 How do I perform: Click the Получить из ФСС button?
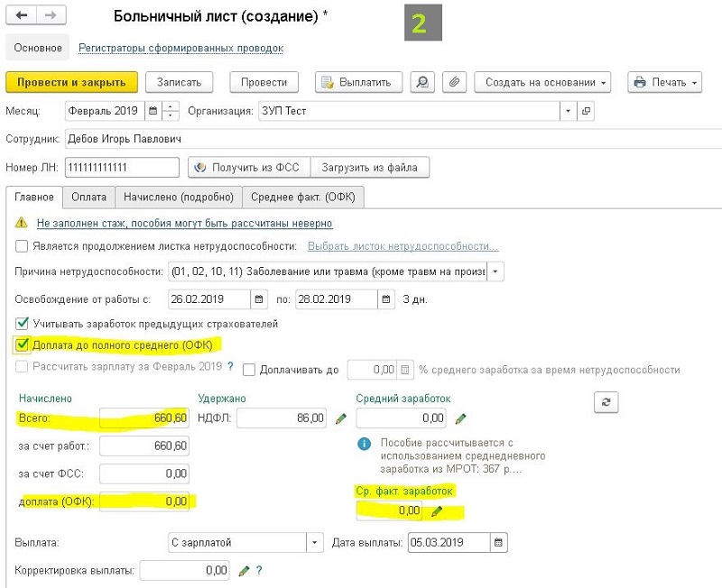(x=249, y=168)
